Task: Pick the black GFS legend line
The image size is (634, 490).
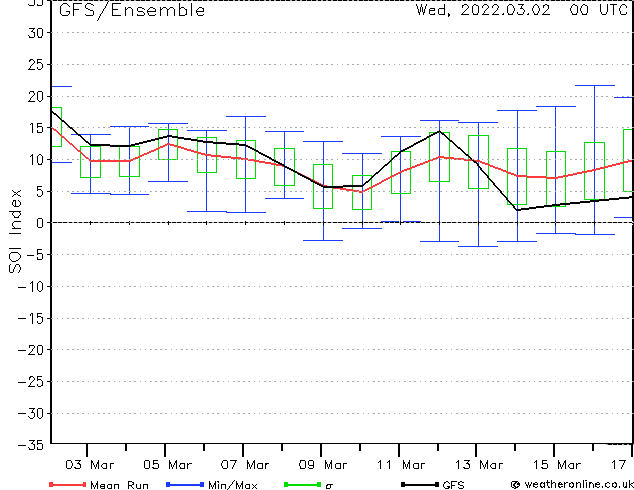Action: coord(420,484)
